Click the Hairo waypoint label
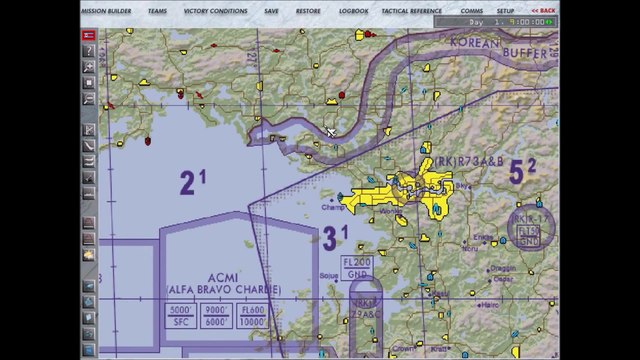Viewport: 640px width, 360px height. point(490,304)
